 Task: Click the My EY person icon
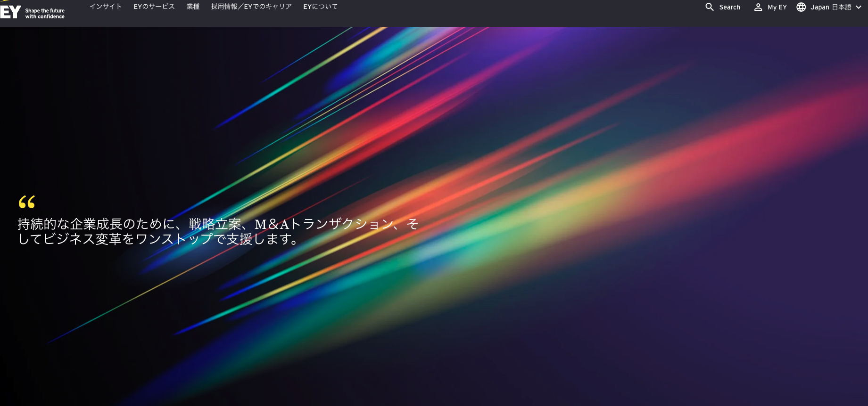(758, 7)
